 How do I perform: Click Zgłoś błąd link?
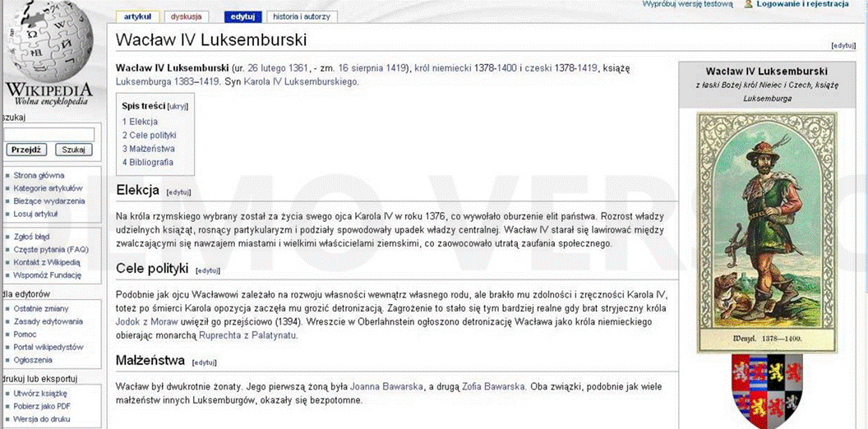(31, 237)
